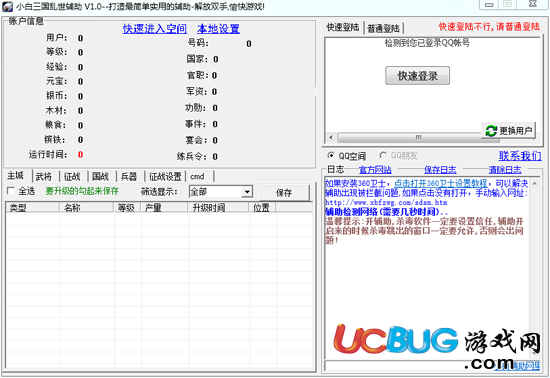Image resolution: width=550 pixels, height=378 pixels.
Task: Open the 快速进入空间 link
Action: click(155, 29)
